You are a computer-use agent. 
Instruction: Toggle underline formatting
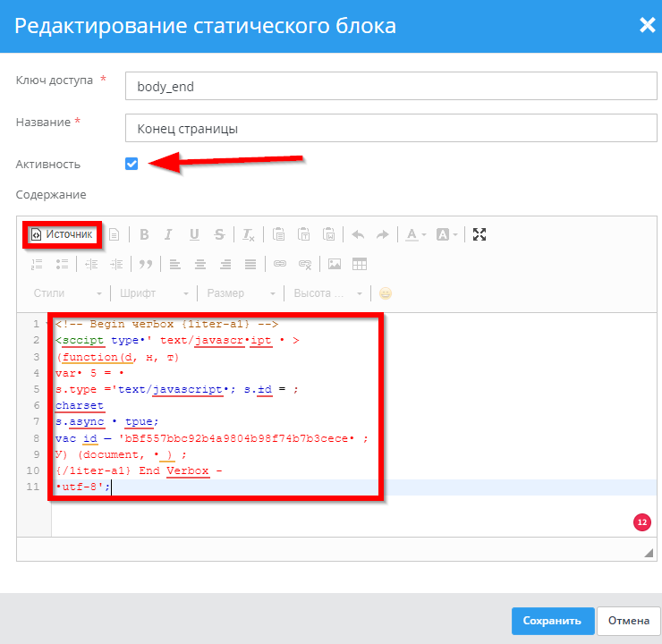(194, 234)
